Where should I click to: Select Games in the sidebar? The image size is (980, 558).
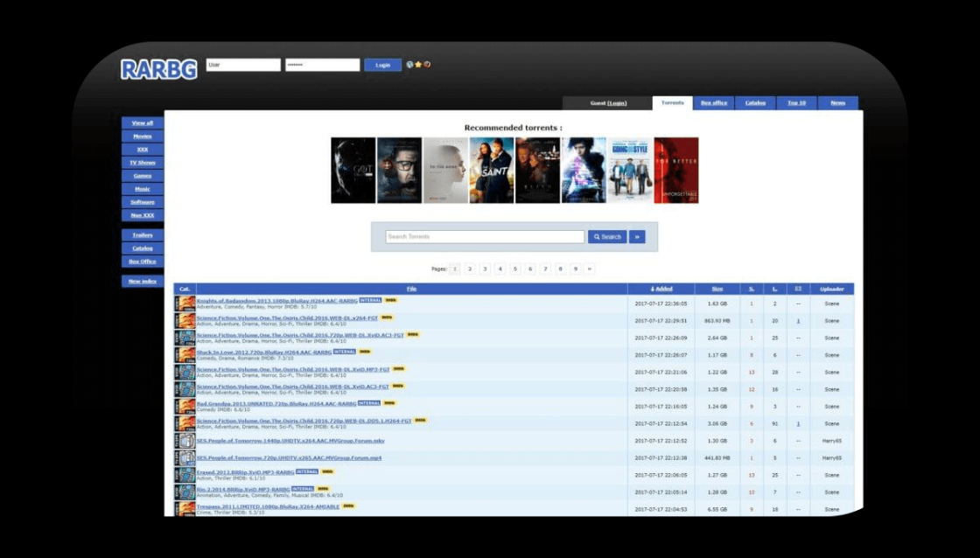click(143, 176)
